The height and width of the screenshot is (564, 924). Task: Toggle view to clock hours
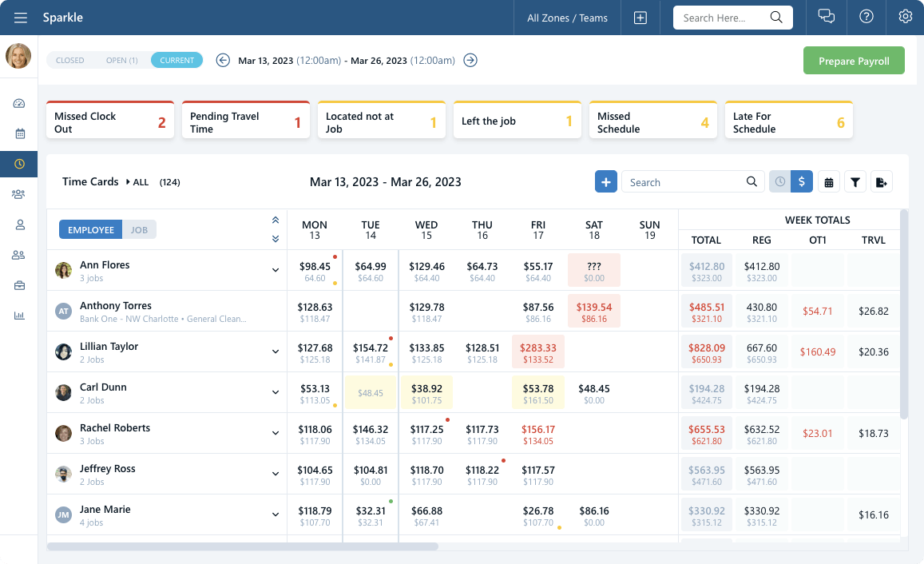click(x=779, y=182)
